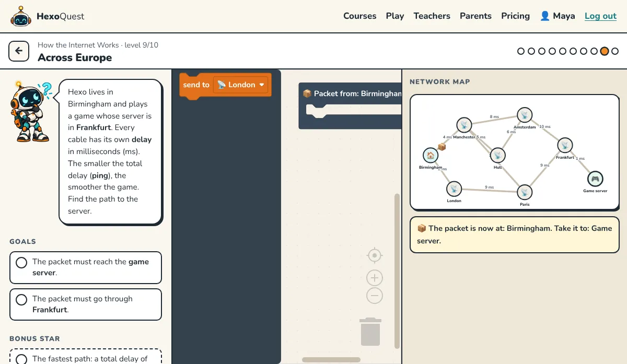Click the circle for the Frankfurt goal
The image size is (627, 364).
tap(21, 300)
